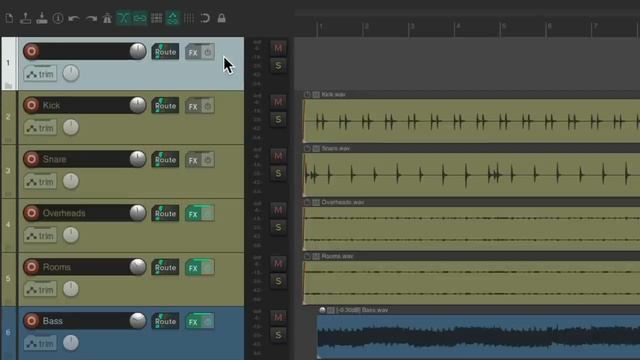Select the Overheads track name field
Screen dimensions: 640x360
click(85, 213)
